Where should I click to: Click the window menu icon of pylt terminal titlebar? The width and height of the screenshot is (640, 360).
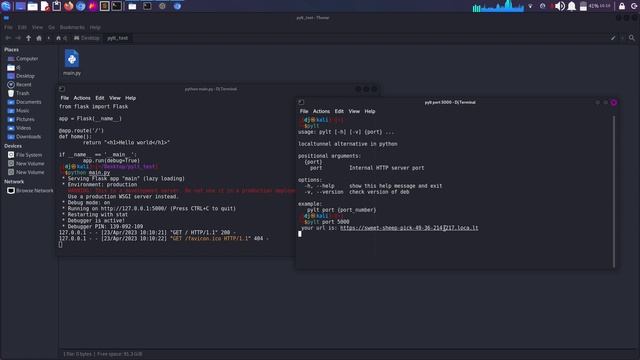coord(301,102)
